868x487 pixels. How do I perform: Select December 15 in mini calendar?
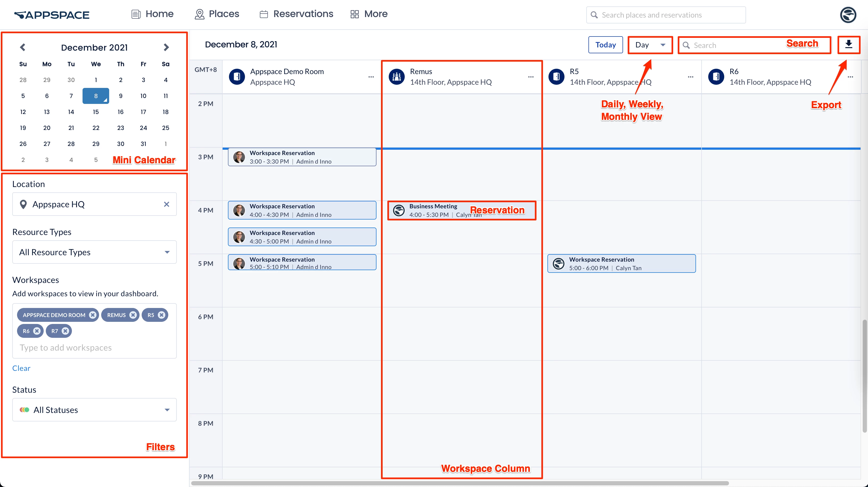96,112
